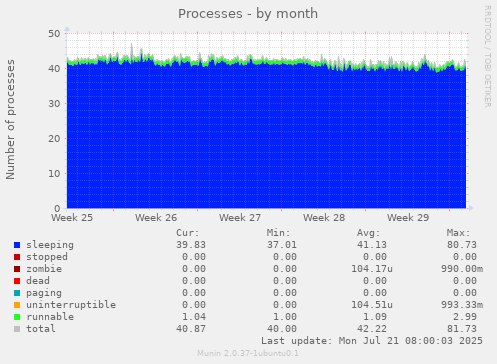Click the 'Week 27' axis label
497x364 pixels.
tap(240, 218)
